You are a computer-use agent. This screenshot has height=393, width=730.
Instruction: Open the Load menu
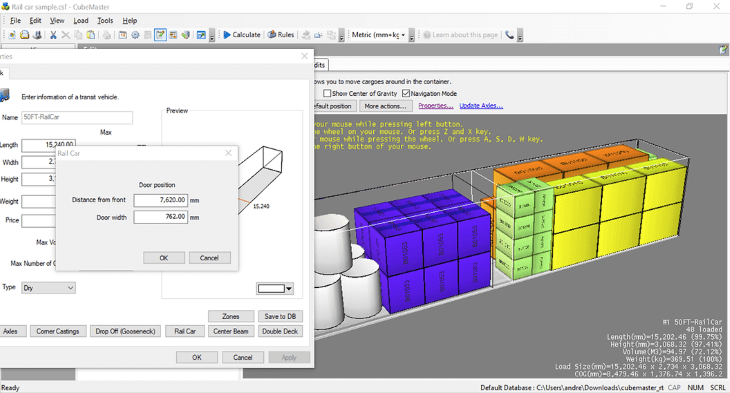click(x=81, y=20)
